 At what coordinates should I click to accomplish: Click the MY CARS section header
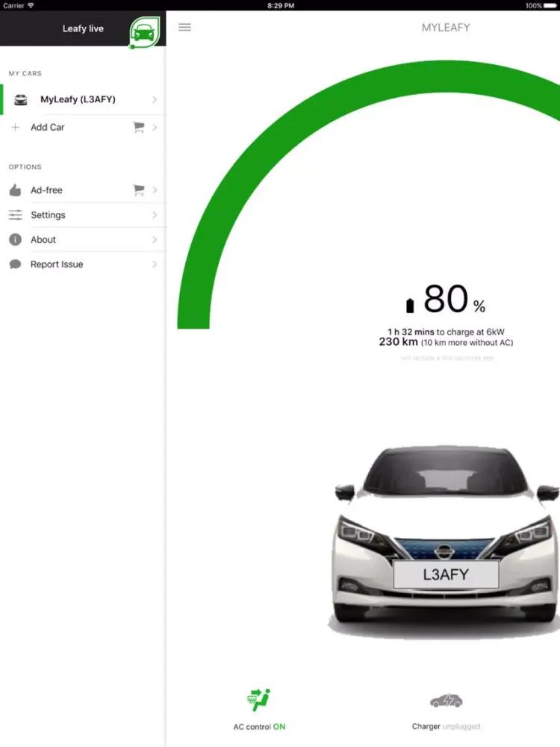click(x=25, y=73)
